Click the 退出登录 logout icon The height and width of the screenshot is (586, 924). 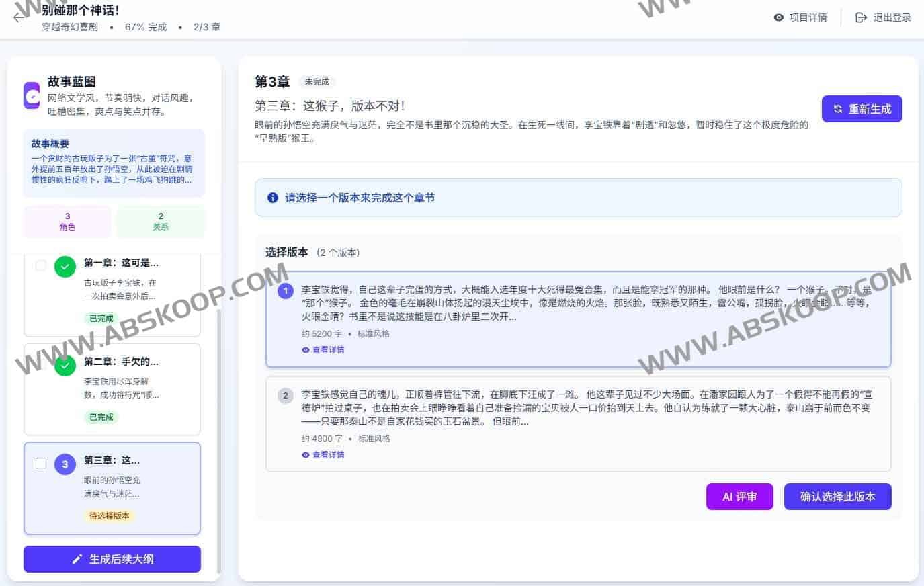(861, 17)
